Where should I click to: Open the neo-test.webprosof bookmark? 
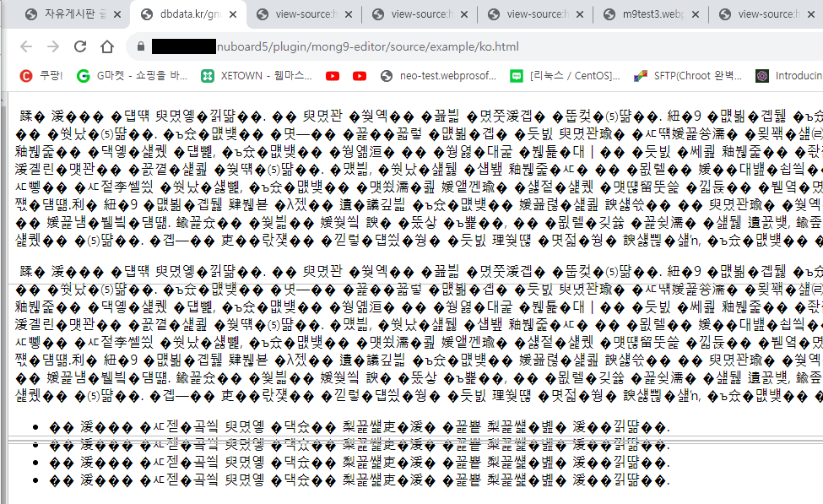pos(438,76)
